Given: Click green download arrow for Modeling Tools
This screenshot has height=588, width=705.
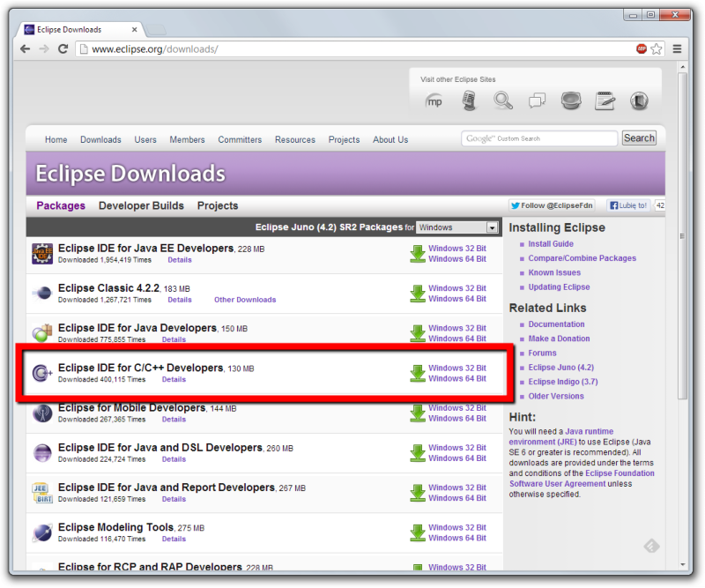Looking at the screenshot, I should [x=418, y=533].
